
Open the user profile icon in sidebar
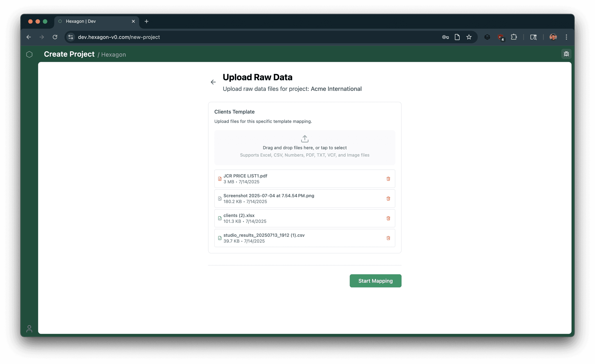(x=29, y=329)
